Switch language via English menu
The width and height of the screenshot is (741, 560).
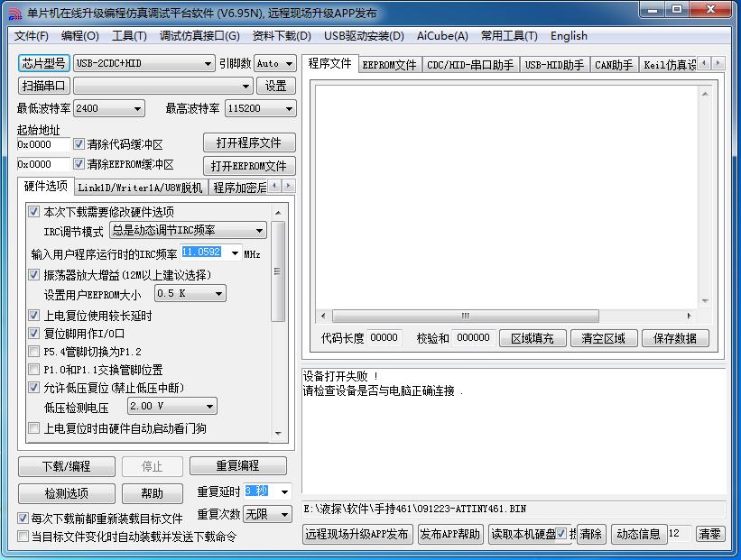pyautogui.click(x=569, y=36)
